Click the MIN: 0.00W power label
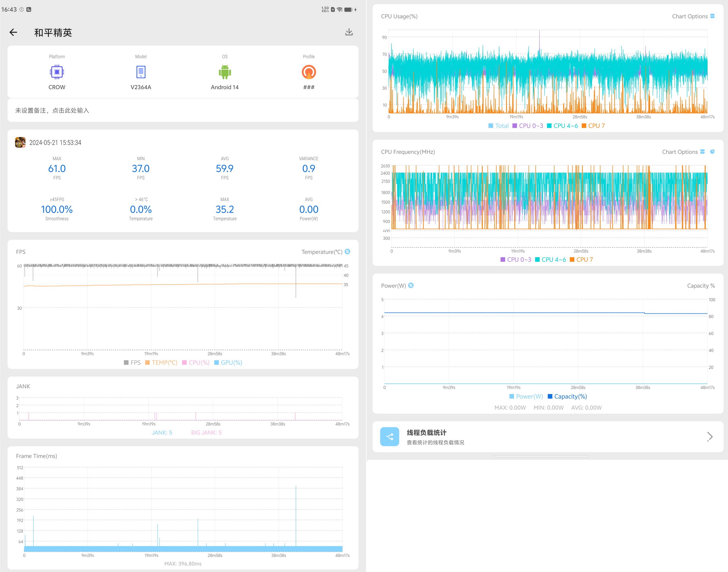Image resolution: width=728 pixels, height=572 pixels. click(549, 408)
